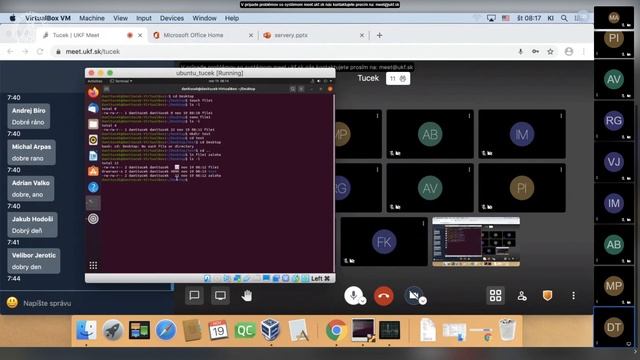Open Launchpad from the macOS Dock
The image size is (640, 360).
pos(113,330)
